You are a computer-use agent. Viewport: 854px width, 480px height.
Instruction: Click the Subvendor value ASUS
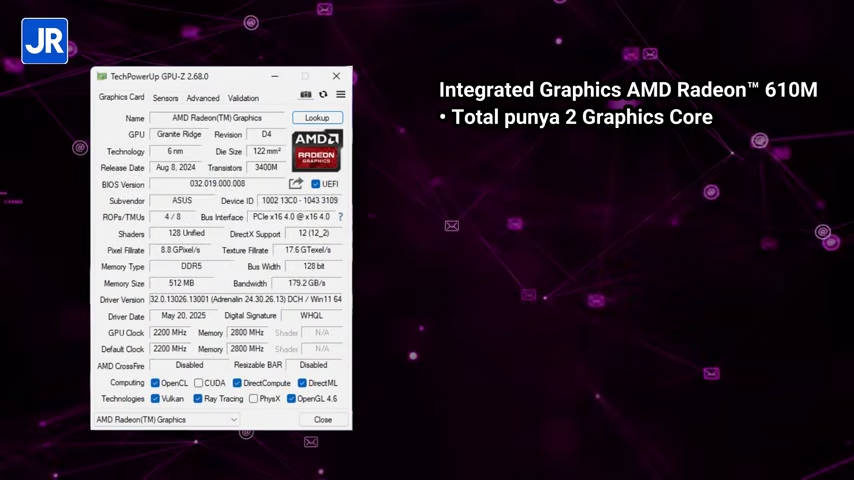(x=182, y=200)
